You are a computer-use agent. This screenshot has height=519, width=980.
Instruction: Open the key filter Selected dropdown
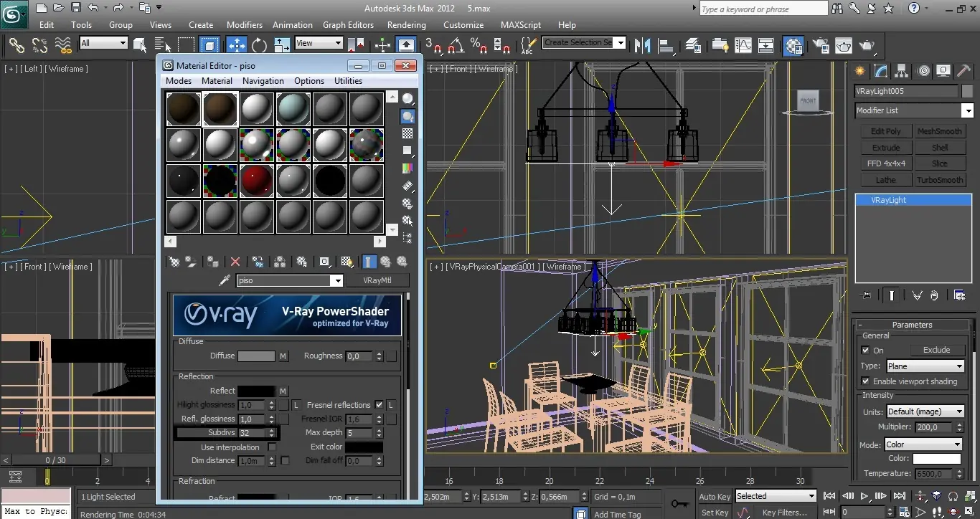pyautogui.click(x=776, y=496)
